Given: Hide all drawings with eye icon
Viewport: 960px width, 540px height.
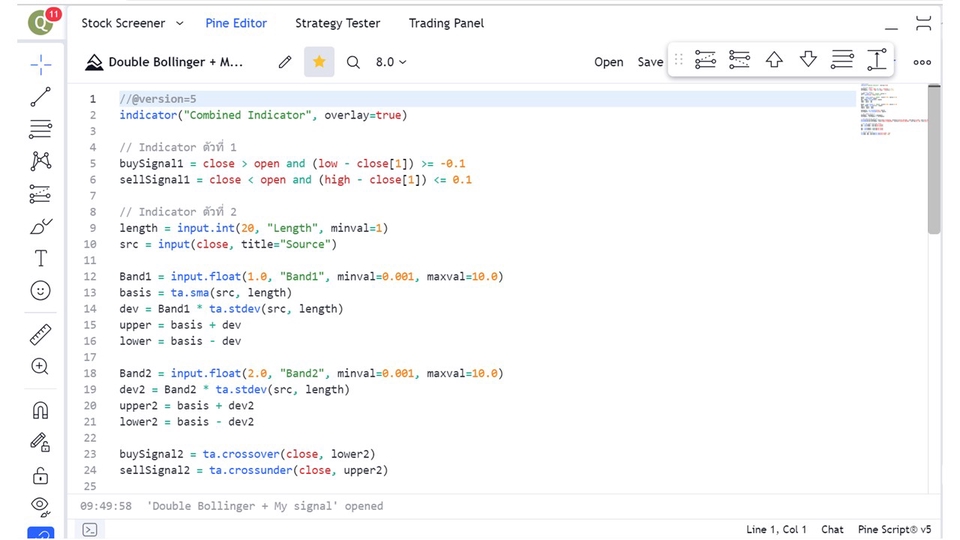Looking at the screenshot, I should click(x=40, y=506).
